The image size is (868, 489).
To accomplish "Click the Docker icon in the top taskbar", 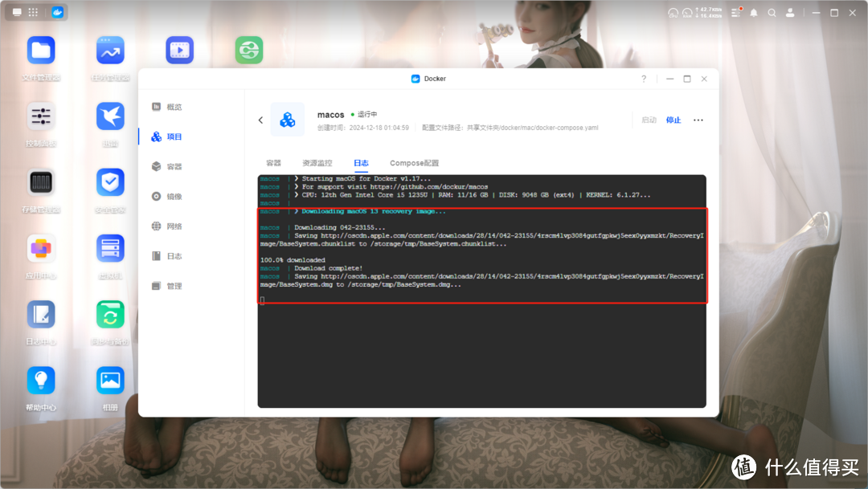I will (56, 12).
